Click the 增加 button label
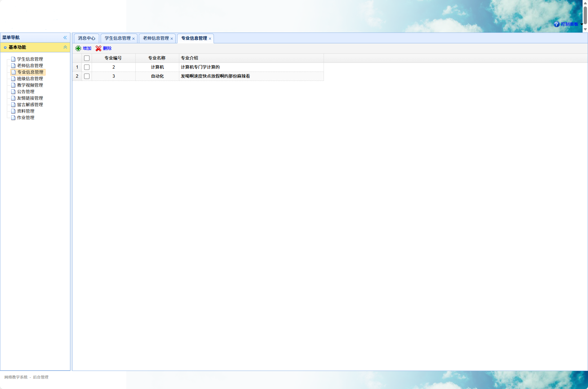 [87, 48]
